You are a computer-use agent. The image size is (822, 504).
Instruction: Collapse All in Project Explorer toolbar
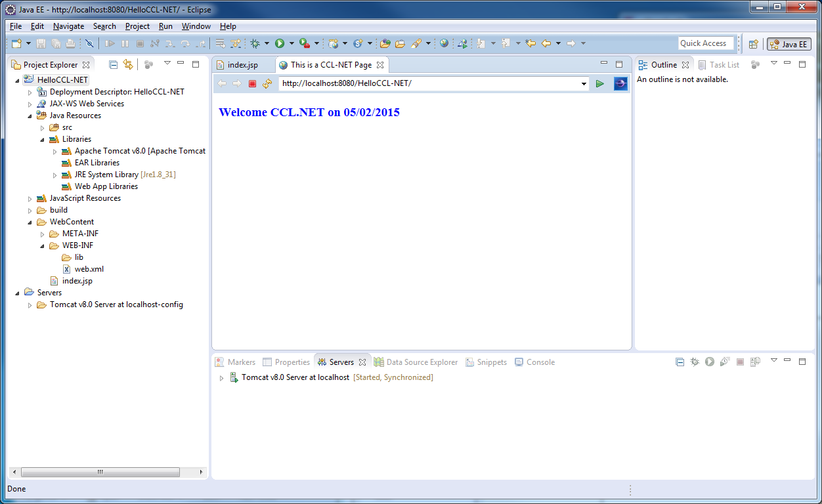(x=113, y=64)
